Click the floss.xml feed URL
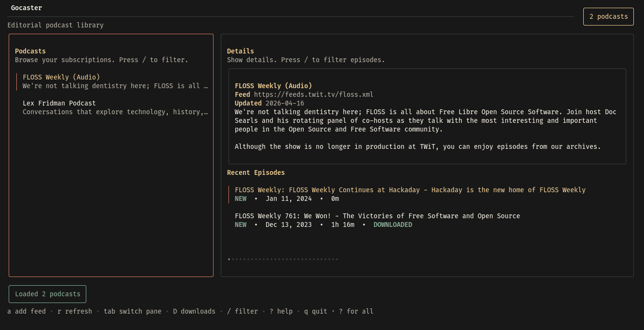Image resolution: width=644 pixels, height=330 pixels. (x=314, y=94)
